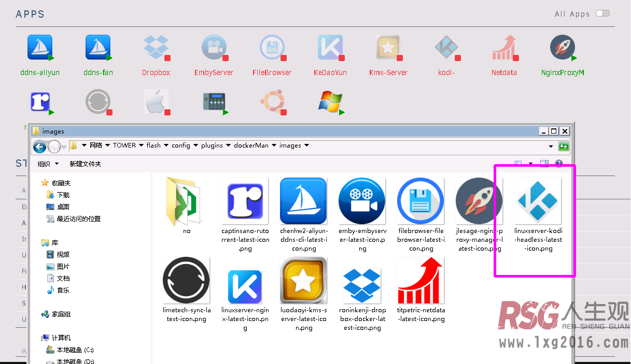Select titpetric-netdata-latest-icon.png file
This screenshot has width=631, height=364.
(x=420, y=290)
